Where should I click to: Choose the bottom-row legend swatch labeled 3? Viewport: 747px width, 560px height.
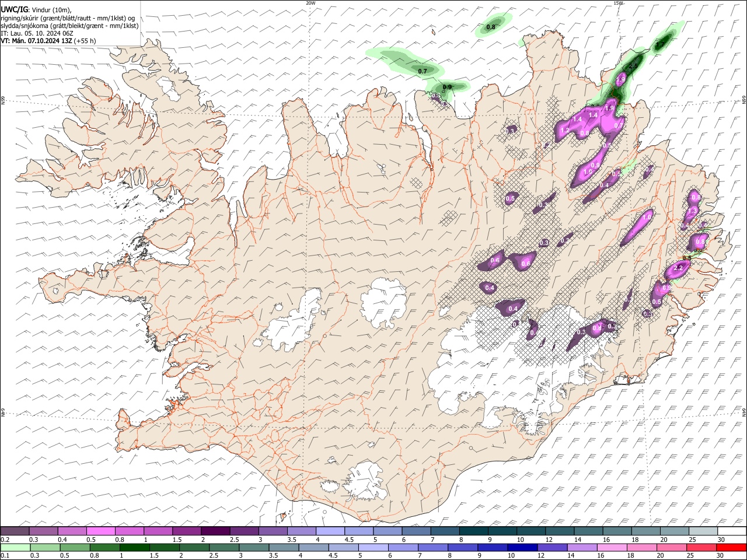[254, 547]
